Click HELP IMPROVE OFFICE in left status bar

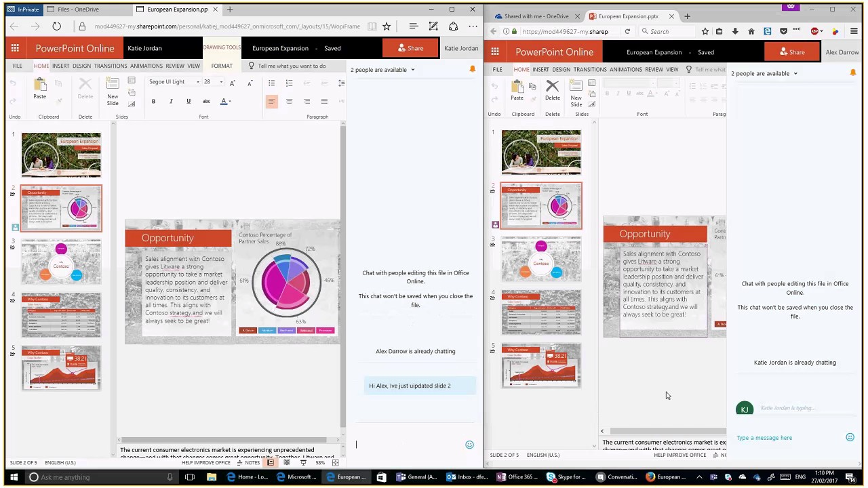pyautogui.click(x=206, y=463)
